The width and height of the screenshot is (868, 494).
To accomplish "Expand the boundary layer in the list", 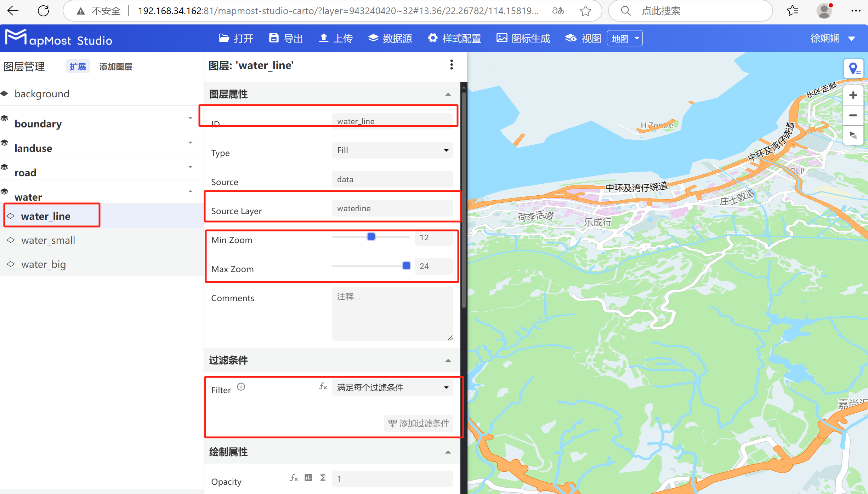I will pyautogui.click(x=191, y=118).
